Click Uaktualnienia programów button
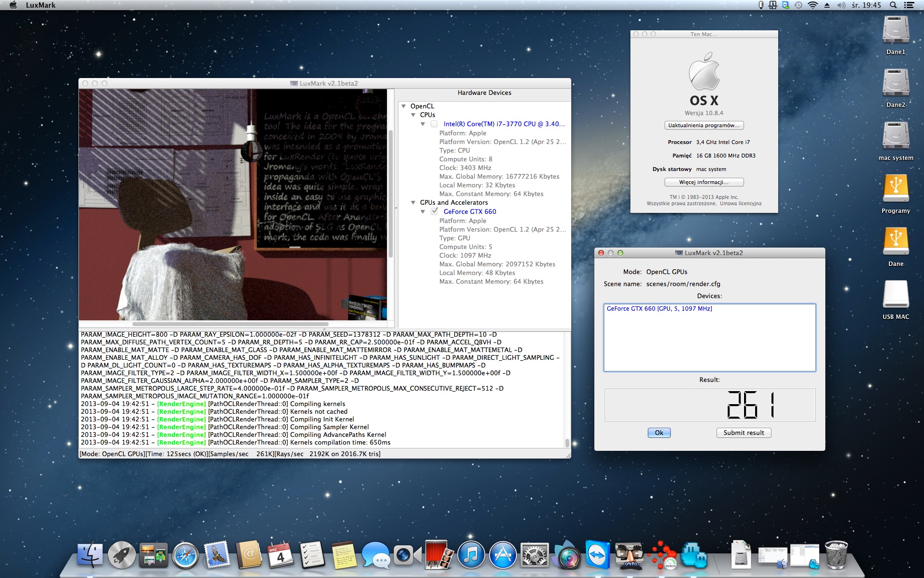Screen dimensions: 924x578 point(704,125)
